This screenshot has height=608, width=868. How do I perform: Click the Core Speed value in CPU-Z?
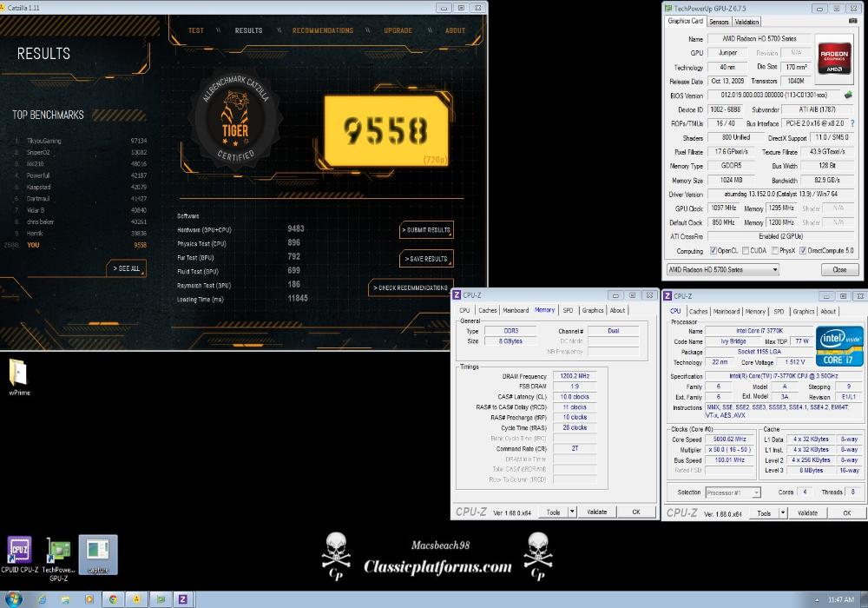click(730, 439)
